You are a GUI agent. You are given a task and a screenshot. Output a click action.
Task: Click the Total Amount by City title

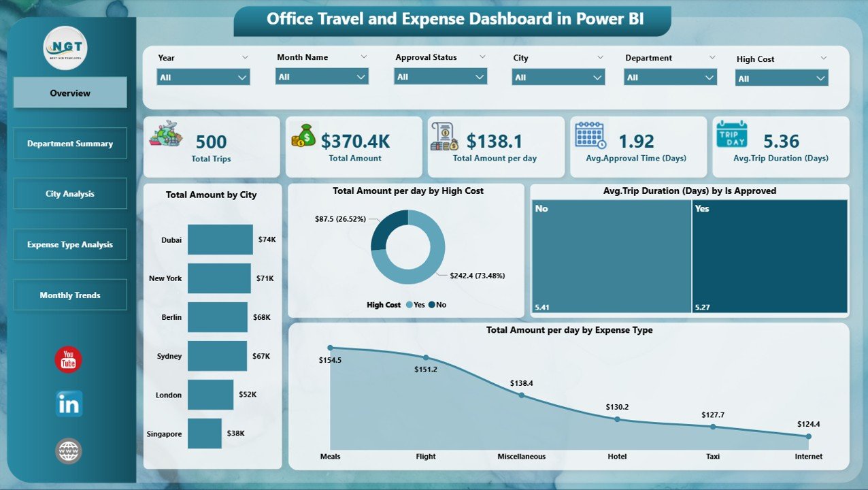coord(212,195)
